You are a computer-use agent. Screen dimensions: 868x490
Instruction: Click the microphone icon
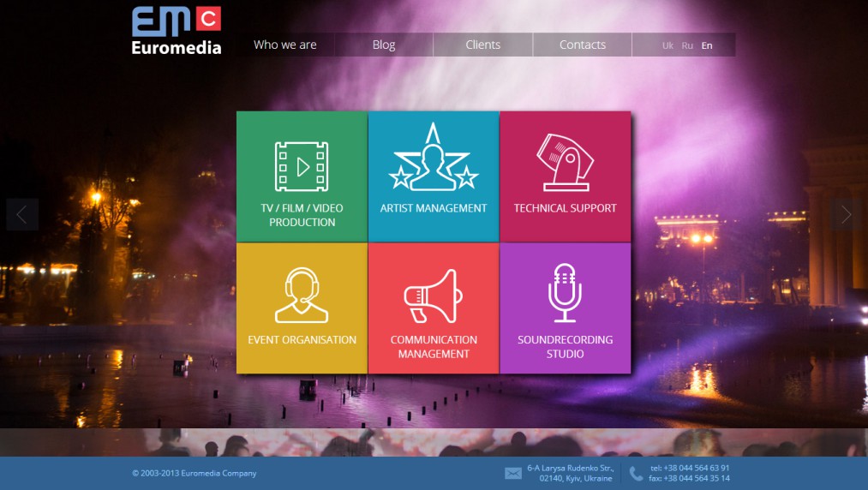tap(565, 293)
